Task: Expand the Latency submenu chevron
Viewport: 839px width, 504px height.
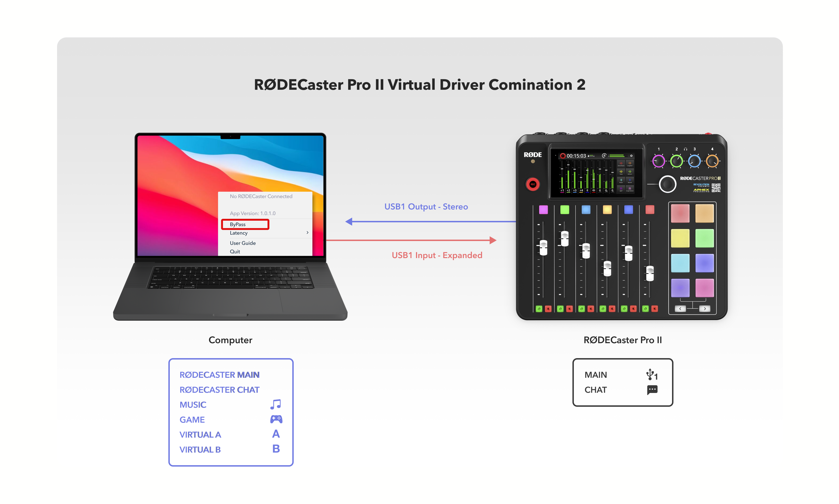Action: coord(307,233)
